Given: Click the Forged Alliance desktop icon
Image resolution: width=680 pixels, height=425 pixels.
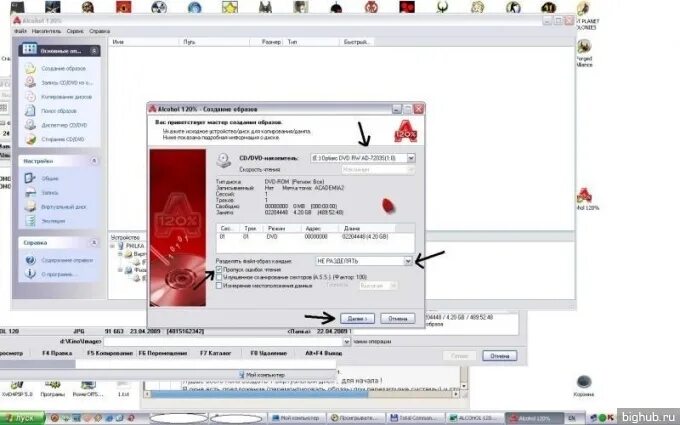Looking at the screenshot, I should [584, 46].
